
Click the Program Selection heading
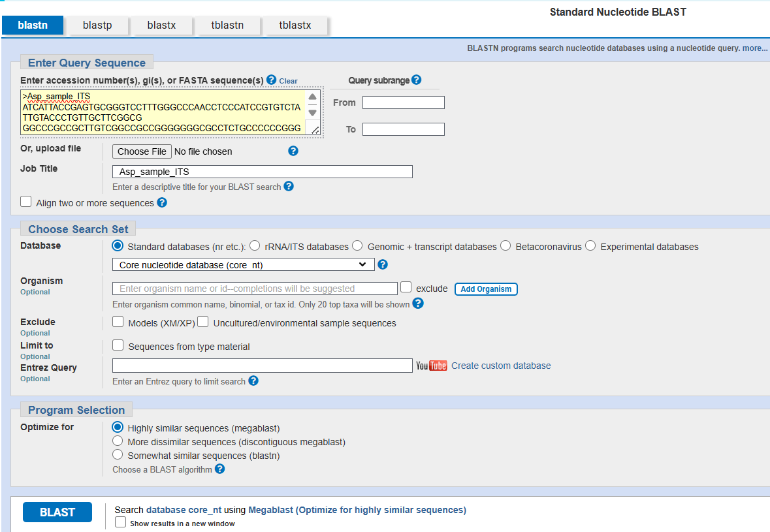point(76,410)
